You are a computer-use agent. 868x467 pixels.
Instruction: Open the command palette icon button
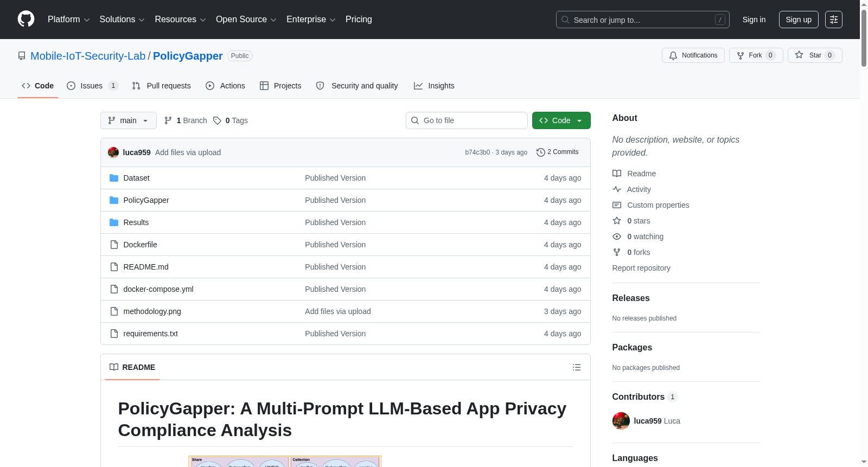(x=834, y=20)
